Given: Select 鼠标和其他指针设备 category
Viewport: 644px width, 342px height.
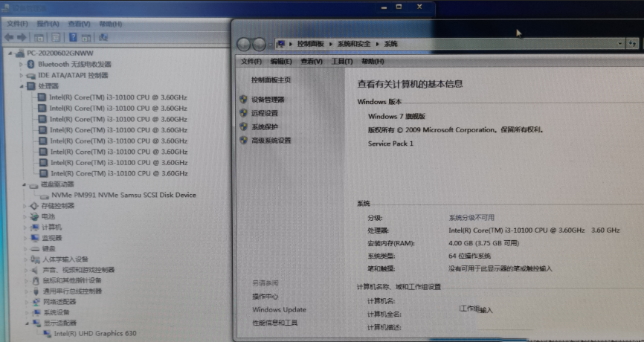Looking at the screenshot, I should tap(72, 281).
